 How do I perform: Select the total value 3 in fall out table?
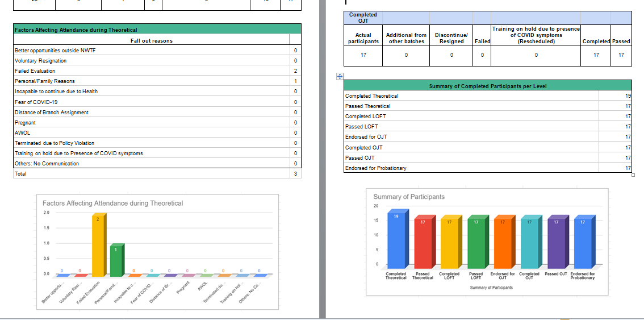pos(295,174)
